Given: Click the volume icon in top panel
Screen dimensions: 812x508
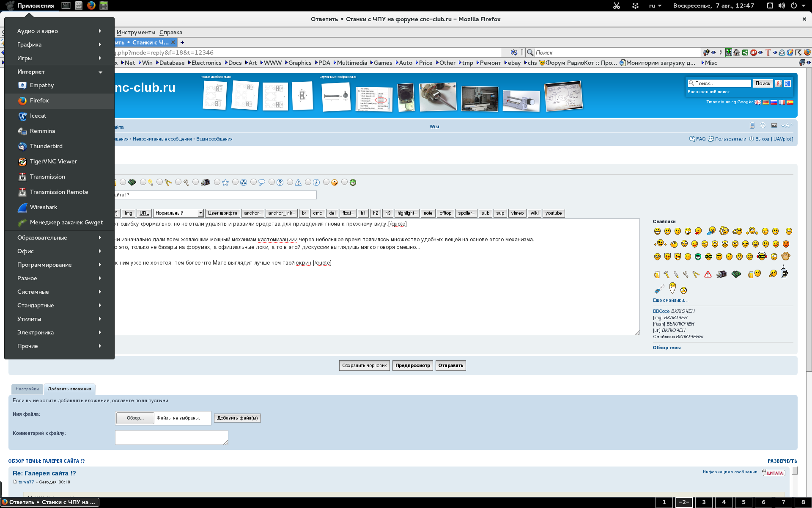Looking at the screenshot, I should pyautogui.click(x=782, y=6).
